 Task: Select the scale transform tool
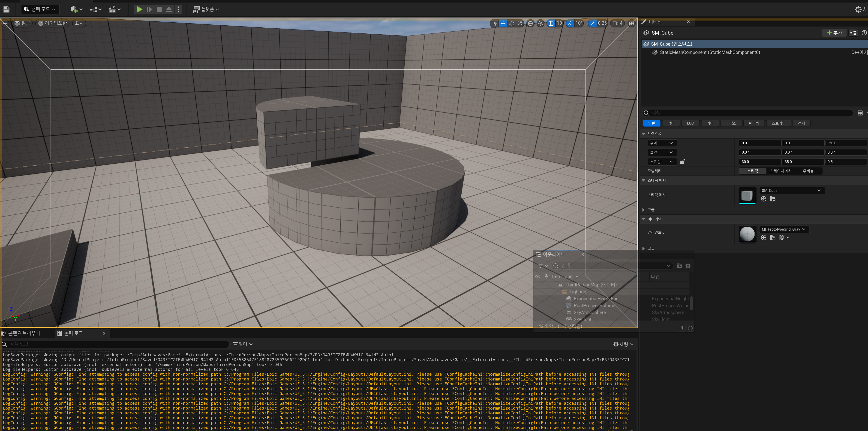(520, 23)
